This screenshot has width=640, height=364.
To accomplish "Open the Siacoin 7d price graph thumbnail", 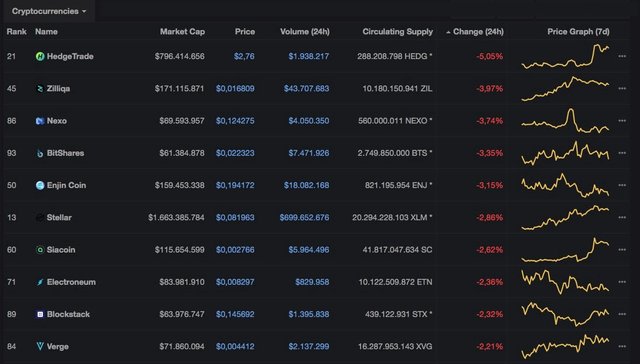I will 565,250.
